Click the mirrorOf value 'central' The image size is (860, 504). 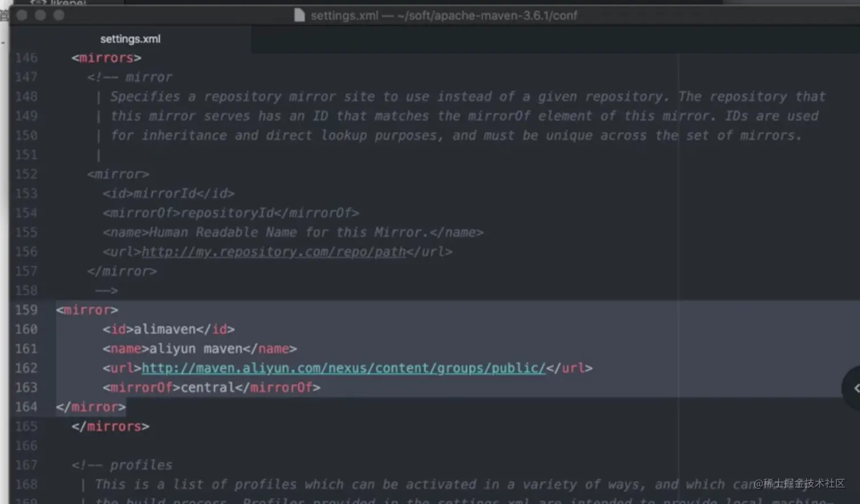click(x=208, y=387)
